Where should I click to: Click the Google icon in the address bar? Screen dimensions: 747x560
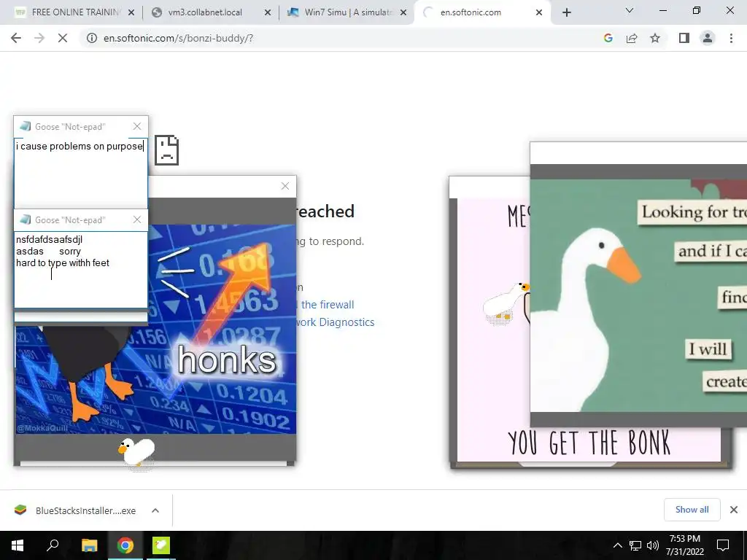coord(608,38)
